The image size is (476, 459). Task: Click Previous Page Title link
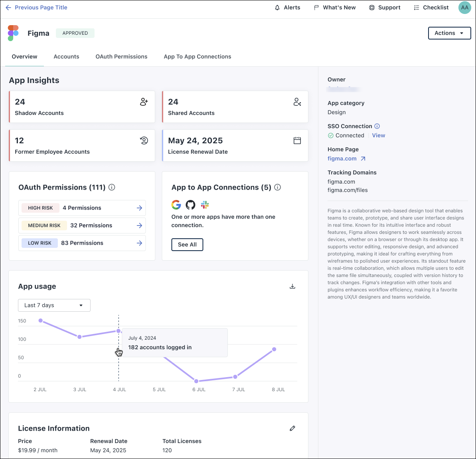(x=41, y=8)
